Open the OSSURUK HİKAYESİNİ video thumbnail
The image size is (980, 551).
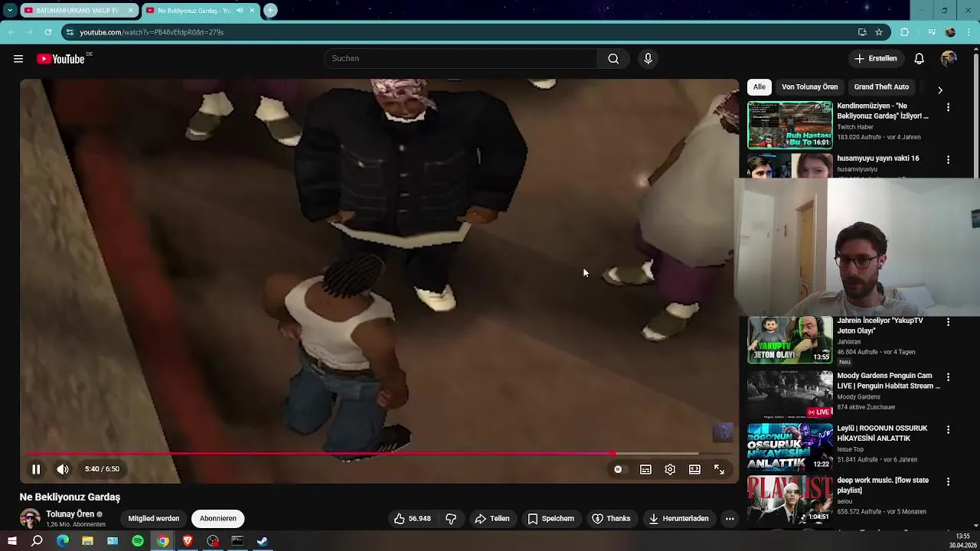(789, 447)
